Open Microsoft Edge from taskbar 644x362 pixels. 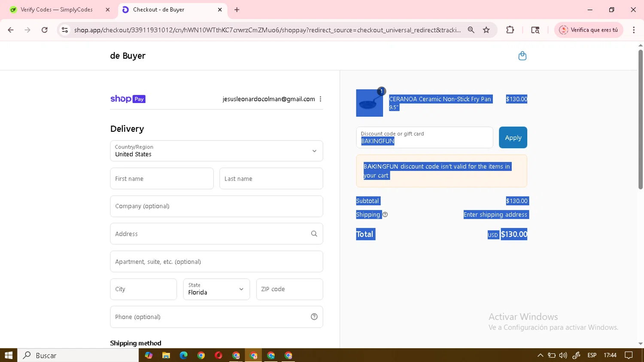click(x=183, y=355)
